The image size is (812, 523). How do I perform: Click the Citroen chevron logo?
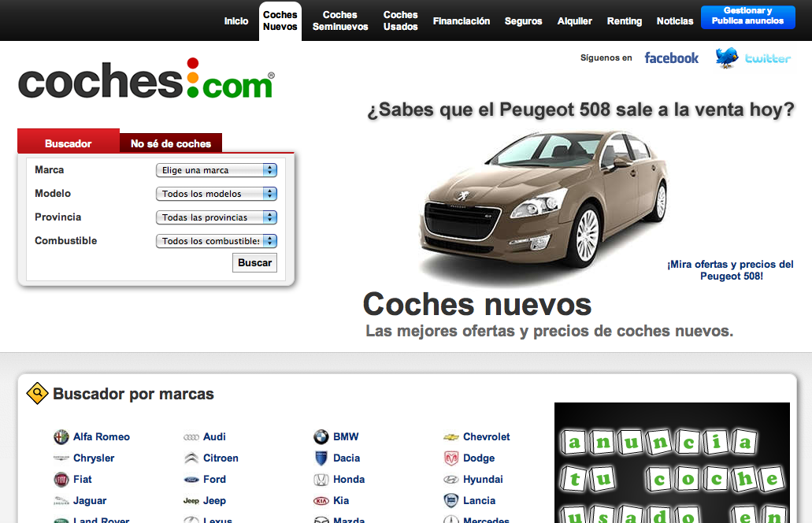[191, 458]
